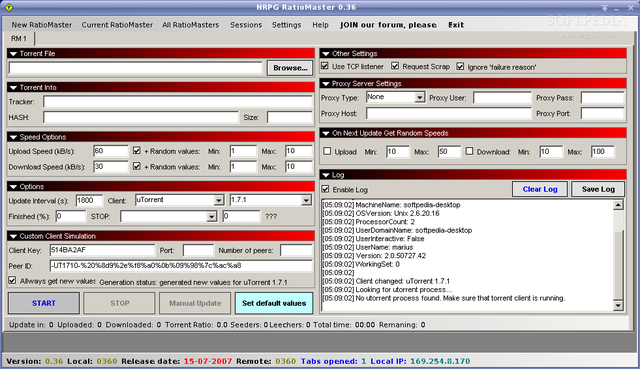Open the Sessions menu
This screenshot has height=369, width=640.
pyautogui.click(x=246, y=25)
